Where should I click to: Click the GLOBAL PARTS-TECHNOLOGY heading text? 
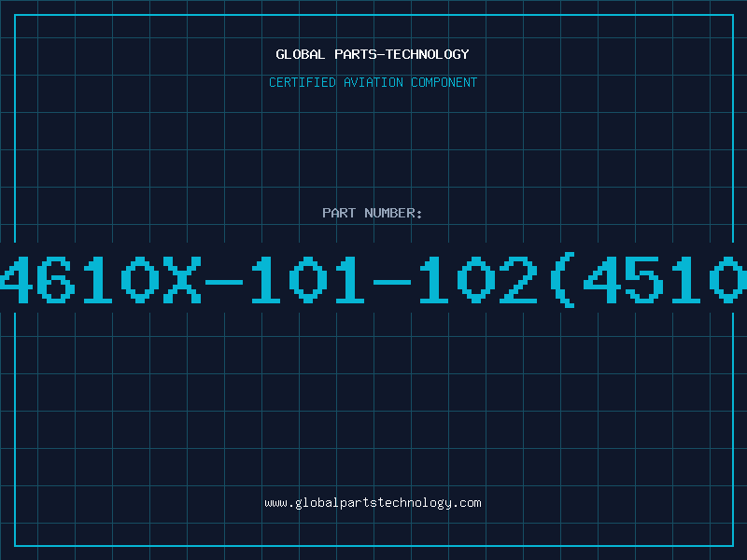[373, 54]
